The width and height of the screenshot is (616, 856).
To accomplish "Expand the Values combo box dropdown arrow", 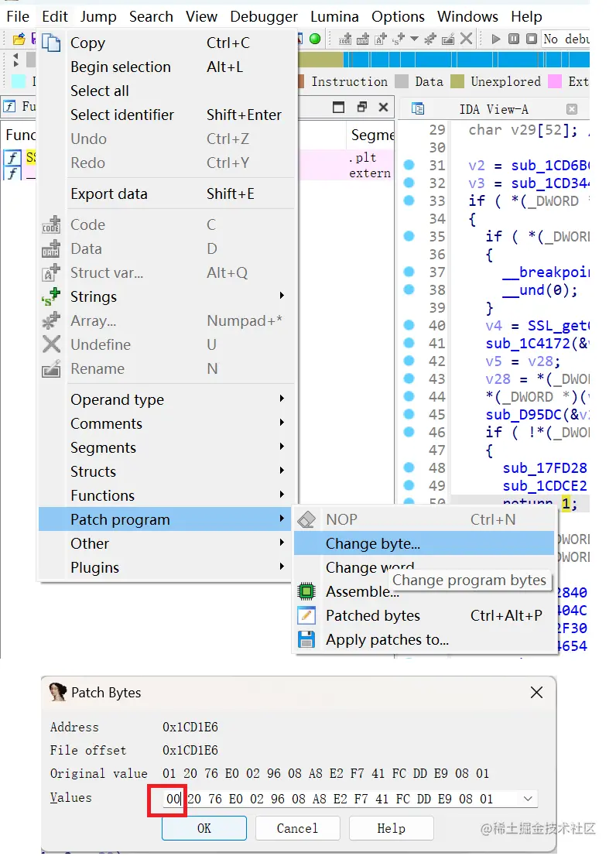I will [x=528, y=799].
